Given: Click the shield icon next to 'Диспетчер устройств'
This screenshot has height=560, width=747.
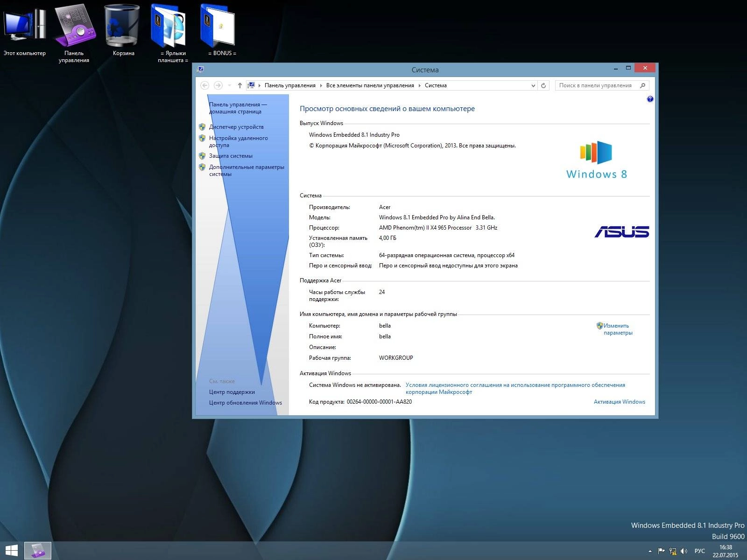Looking at the screenshot, I should (202, 127).
